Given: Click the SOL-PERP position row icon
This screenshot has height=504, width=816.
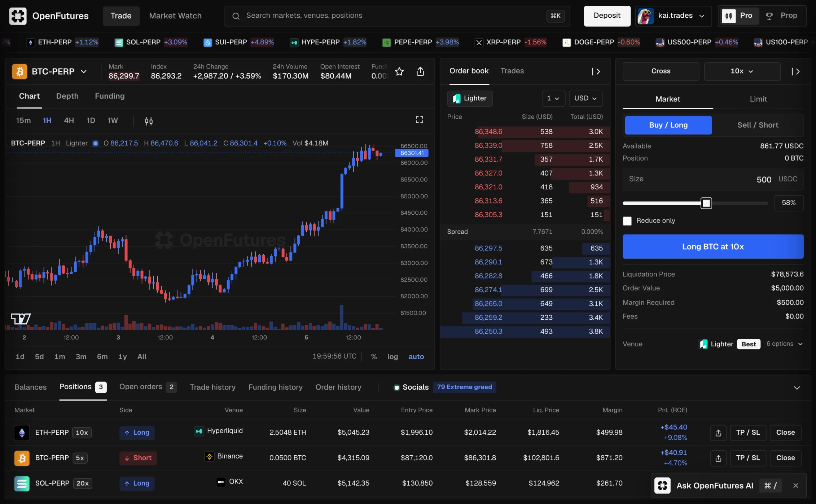Looking at the screenshot, I should [x=22, y=483].
